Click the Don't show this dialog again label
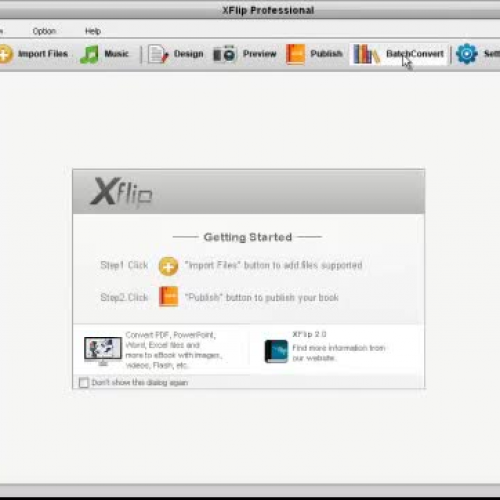500x500 pixels. point(140,382)
